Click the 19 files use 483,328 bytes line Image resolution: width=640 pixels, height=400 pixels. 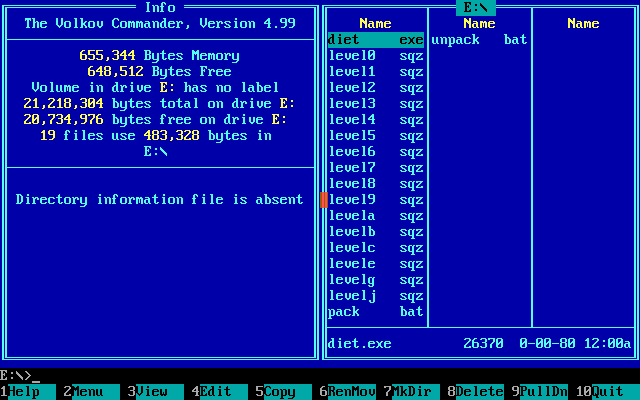156,136
